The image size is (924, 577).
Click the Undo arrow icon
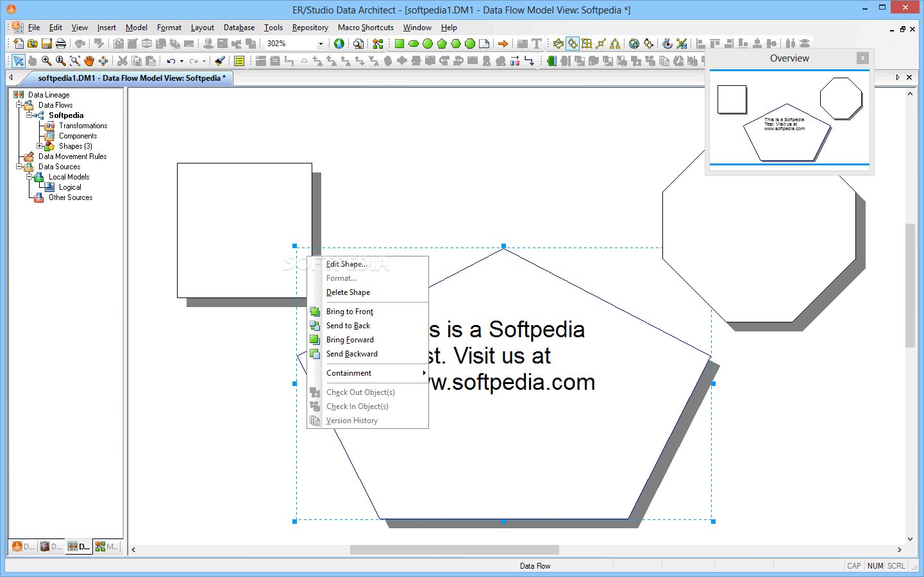[171, 61]
